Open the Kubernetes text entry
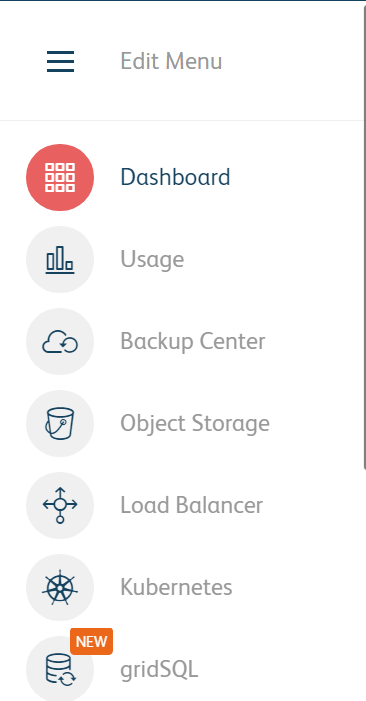The height and width of the screenshot is (701, 366). tap(176, 587)
